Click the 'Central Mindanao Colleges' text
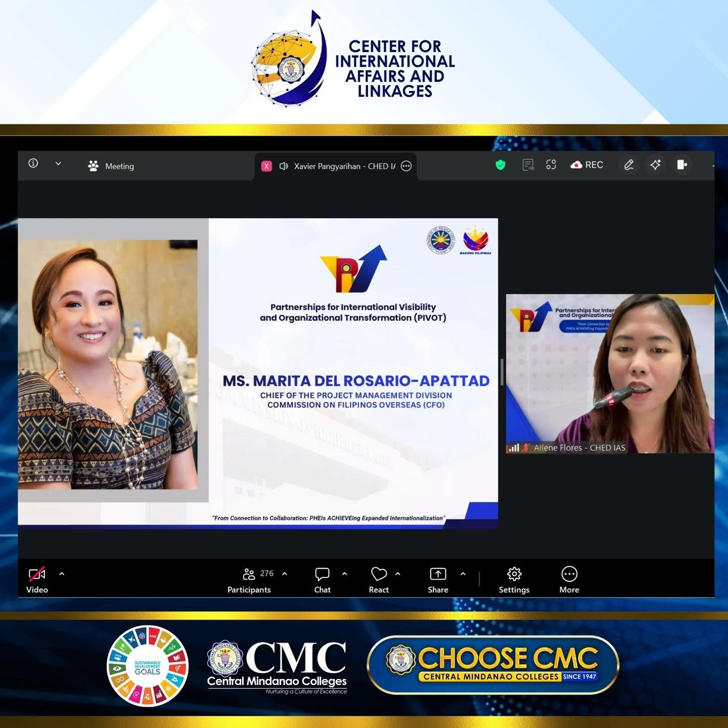This screenshot has height=728, width=728. click(x=277, y=681)
